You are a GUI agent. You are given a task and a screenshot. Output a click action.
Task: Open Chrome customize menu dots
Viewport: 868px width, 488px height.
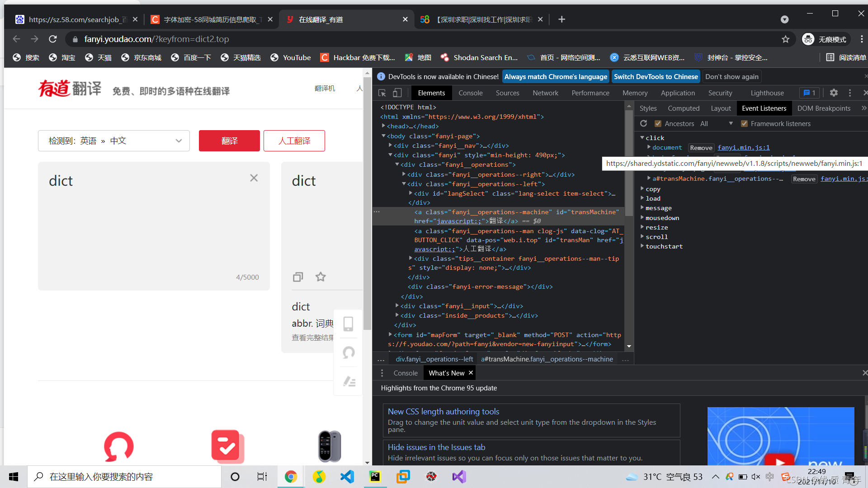click(x=861, y=39)
